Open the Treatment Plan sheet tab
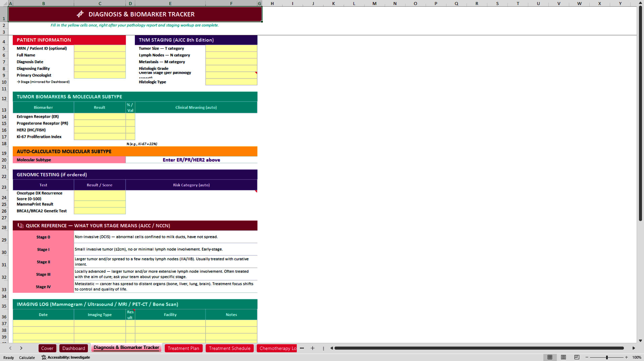The image size is (644, 361). (183, 348)
